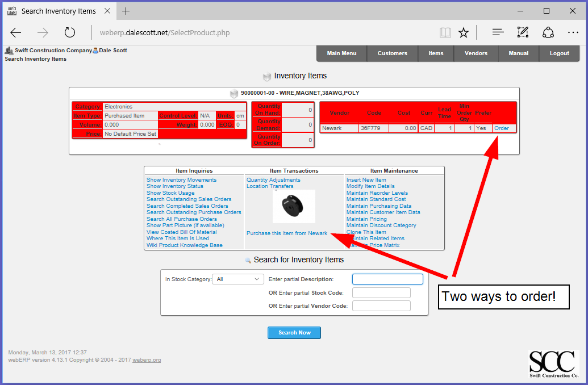The image size is (588, 385).
Task: Close the Search Inventory Items tab
Action: (x=107, y=11)
